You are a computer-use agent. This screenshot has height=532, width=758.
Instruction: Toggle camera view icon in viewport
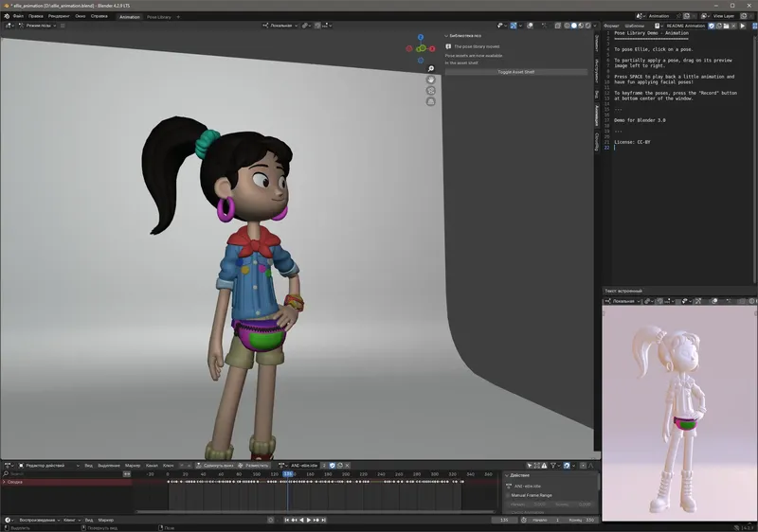[431, 92]
